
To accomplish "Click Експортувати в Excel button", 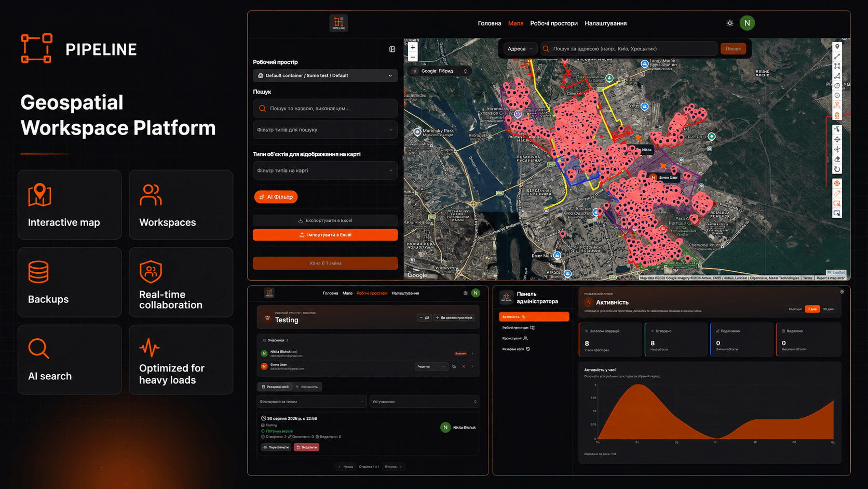I will pos(325,220).
